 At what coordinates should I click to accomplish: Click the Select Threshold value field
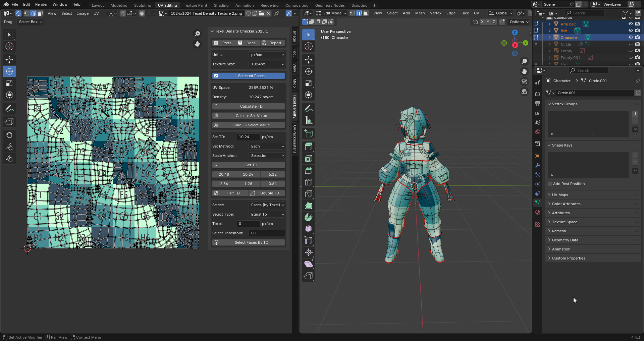pyautogui.click(x=267, y=233)
